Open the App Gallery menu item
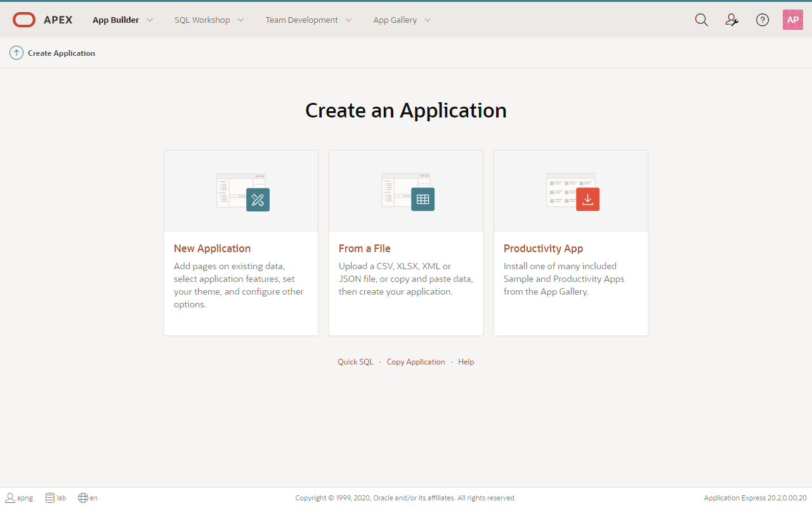The width and height of the screenshot is (812, 508). [395, 20]
